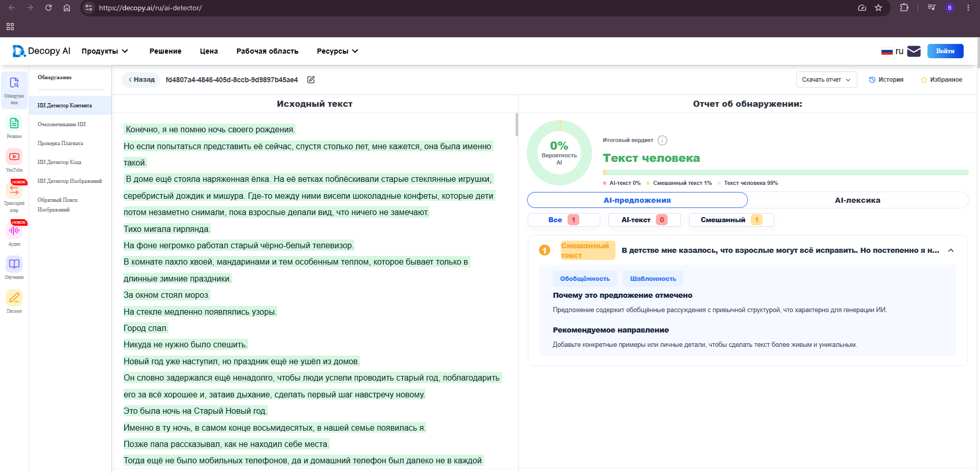Open the Скачать отчет dropdown
Viewport: 980px width, 473px height.
pos(826,80)
